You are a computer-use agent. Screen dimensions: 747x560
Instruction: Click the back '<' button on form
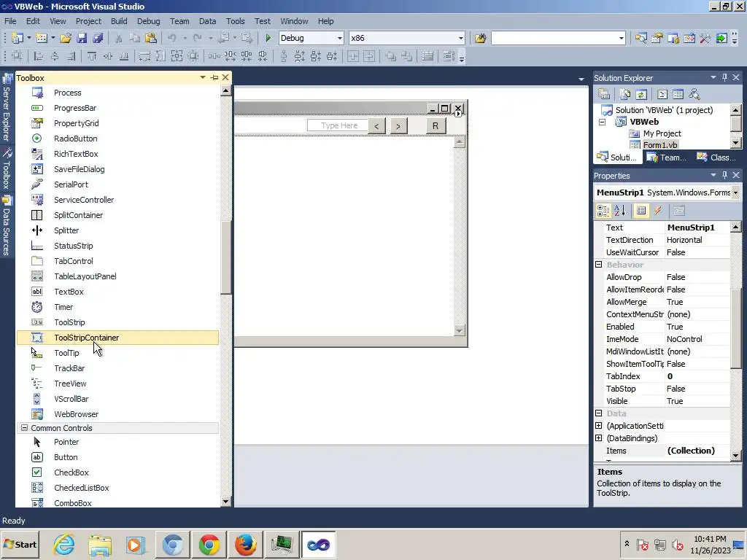point(376,126)
